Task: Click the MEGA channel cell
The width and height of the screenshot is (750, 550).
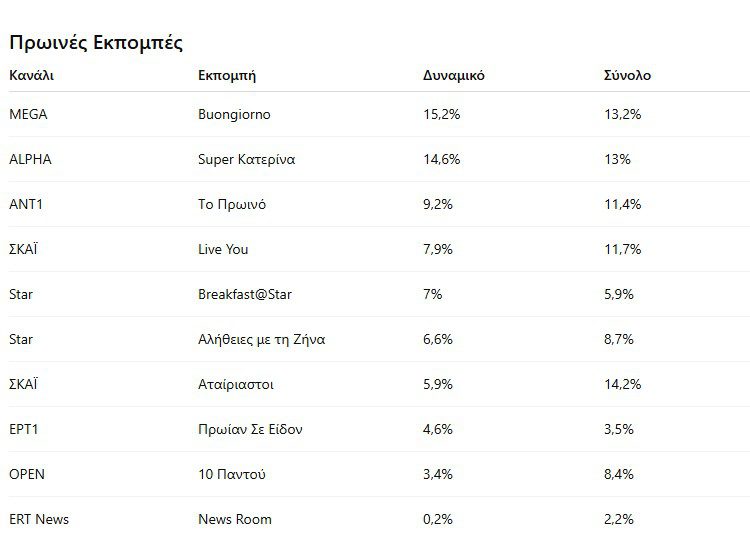Action: [x=28, y=114]
